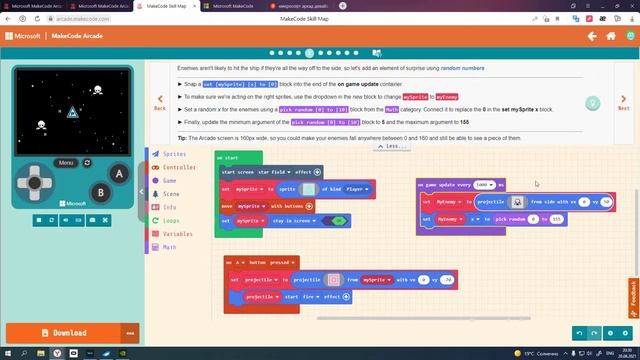Open the x property dropdown
The height and width of the screenshot is (360, 640).
click(x=475, y=219)
